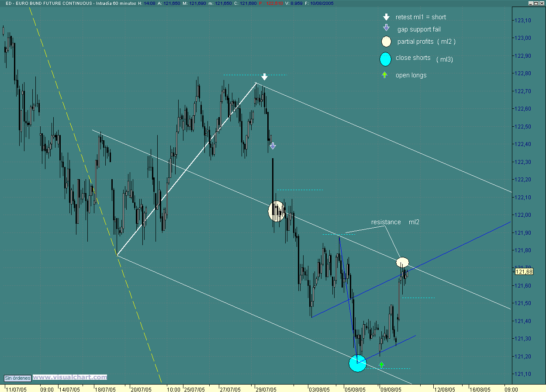Click the 123,00 price axis label

pyautogui.click(x=522, y=38)
